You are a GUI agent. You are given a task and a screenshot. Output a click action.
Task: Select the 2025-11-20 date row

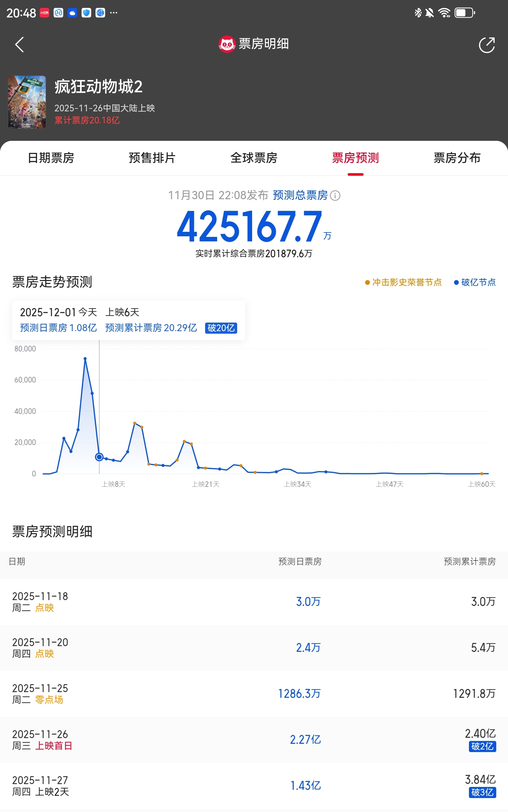(x=254, y=648)
